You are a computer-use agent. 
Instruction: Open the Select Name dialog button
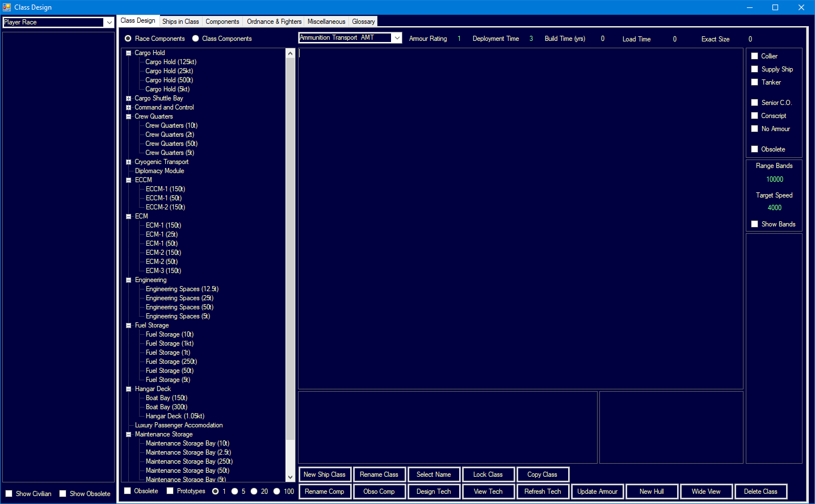point(434,474)
